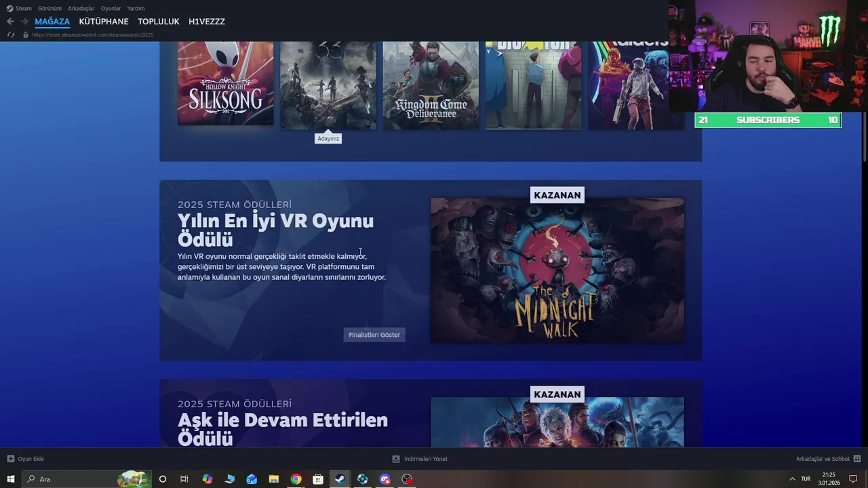Viewport: 868px width, 488px height.
Task: Open the laptop-shaped app icon on the taskbar
Action: pyautogui.click(x=229, y=479)
